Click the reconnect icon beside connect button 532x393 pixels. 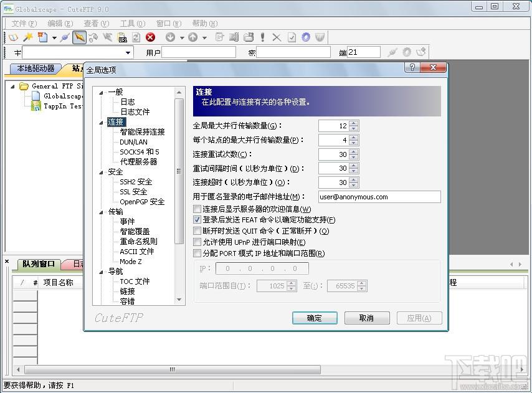[93, 37]
